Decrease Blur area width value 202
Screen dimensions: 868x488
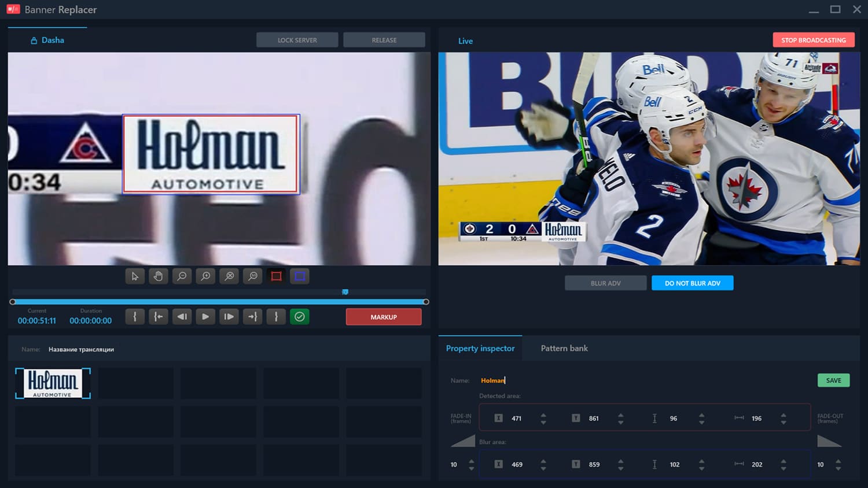[x=784, y=469]
